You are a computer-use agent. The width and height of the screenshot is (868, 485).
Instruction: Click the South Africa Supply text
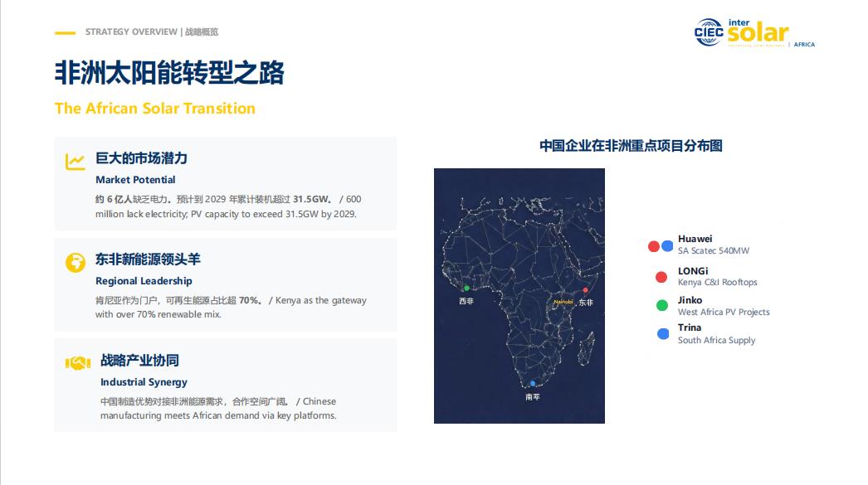tap(716, 340)
